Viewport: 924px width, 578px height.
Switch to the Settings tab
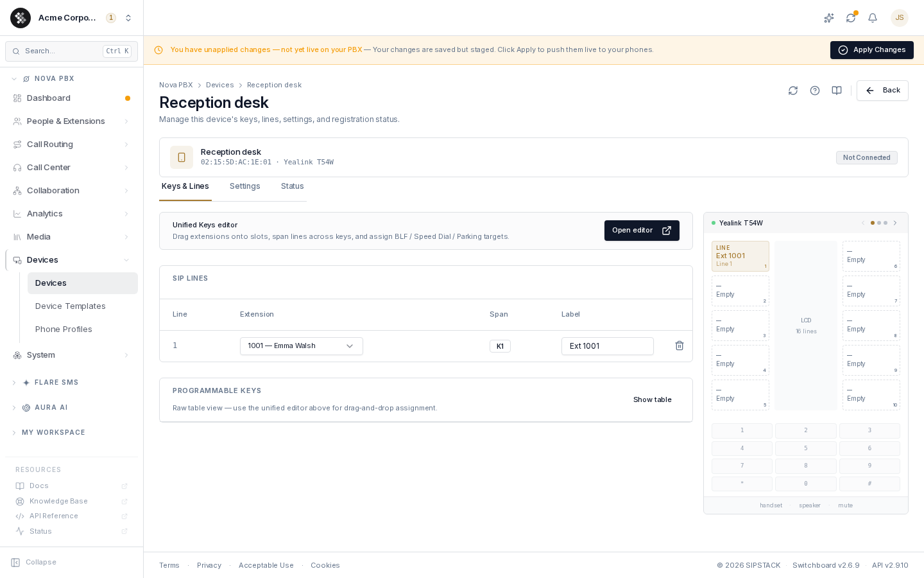[x=245, y=186]
